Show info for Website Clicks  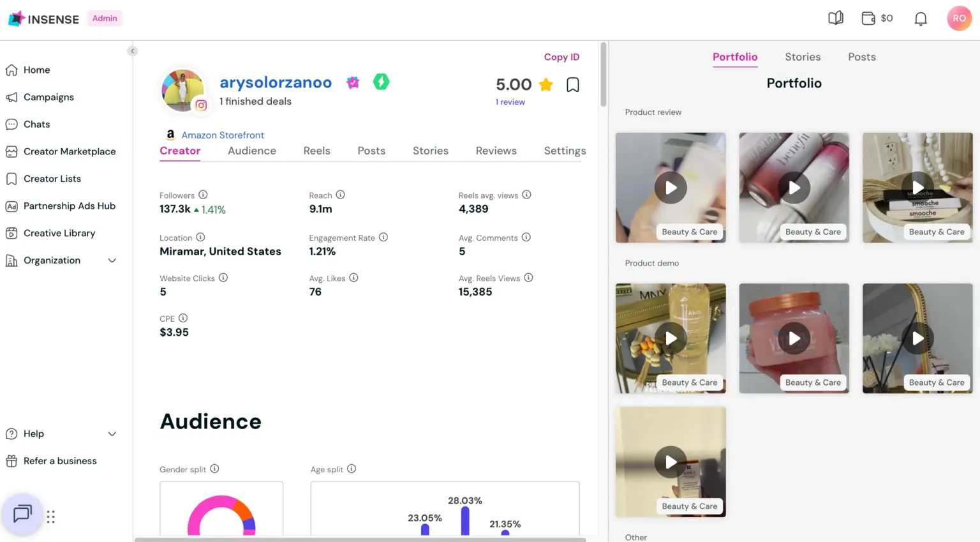point(223,278)
